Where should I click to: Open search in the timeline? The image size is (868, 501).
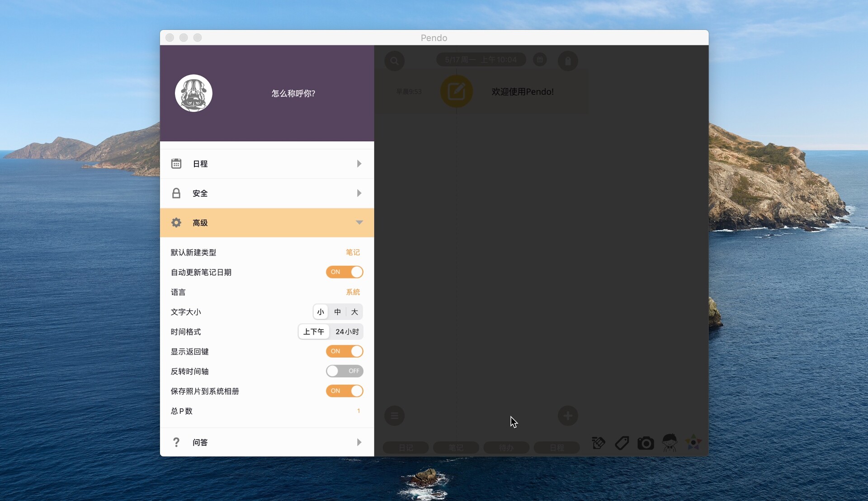coord(394,61)
